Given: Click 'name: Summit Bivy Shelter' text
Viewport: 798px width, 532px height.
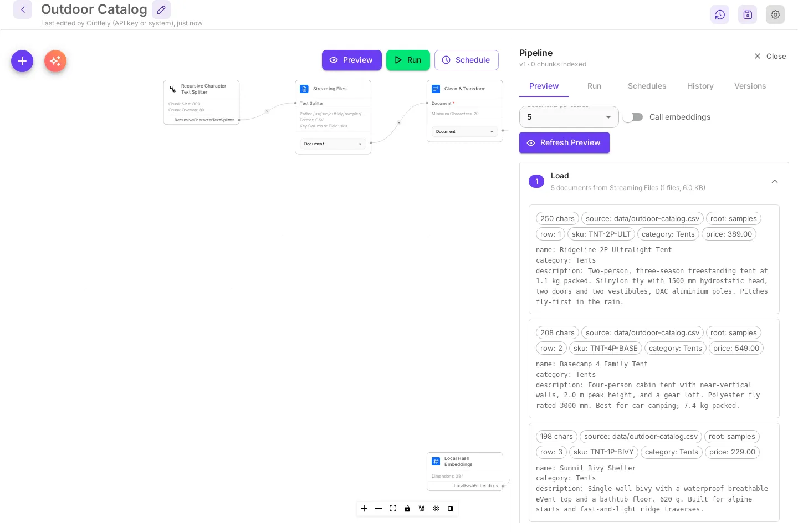Looking at the screenshot, I should (586, 468).
